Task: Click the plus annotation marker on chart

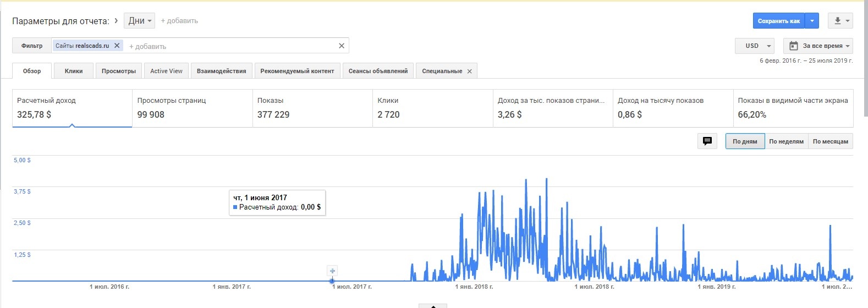Action: pos(332,271)
